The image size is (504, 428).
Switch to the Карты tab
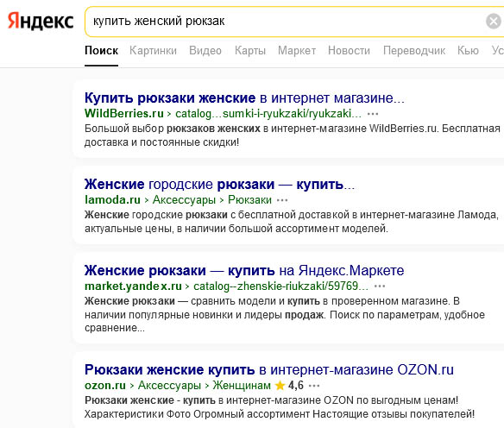coord(250,51)
